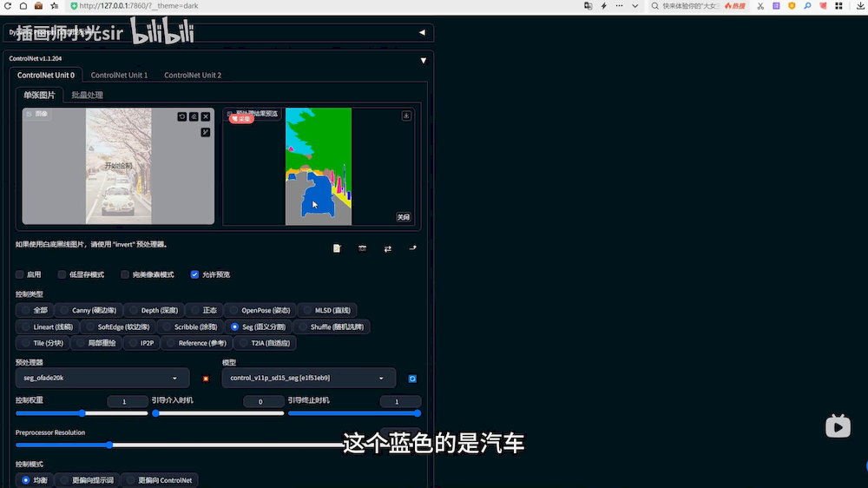Run the preprocessor with the explosion icon

tap(206, 379)
